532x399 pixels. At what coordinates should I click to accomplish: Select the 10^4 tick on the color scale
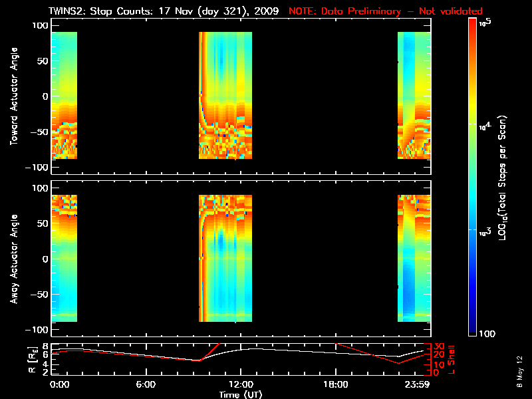(485, 126)
